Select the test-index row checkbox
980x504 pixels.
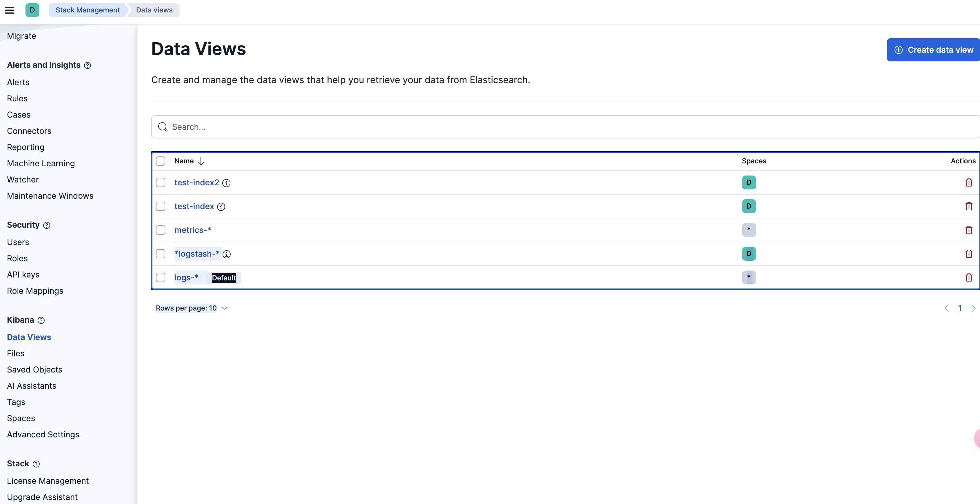point(161,206)
